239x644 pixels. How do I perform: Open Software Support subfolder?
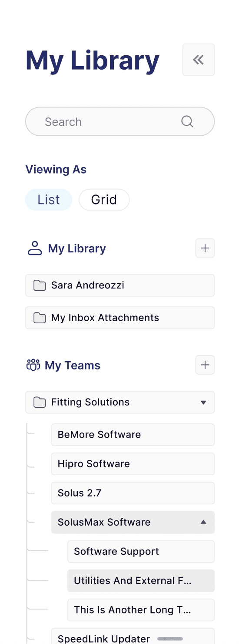coord(141,551)
